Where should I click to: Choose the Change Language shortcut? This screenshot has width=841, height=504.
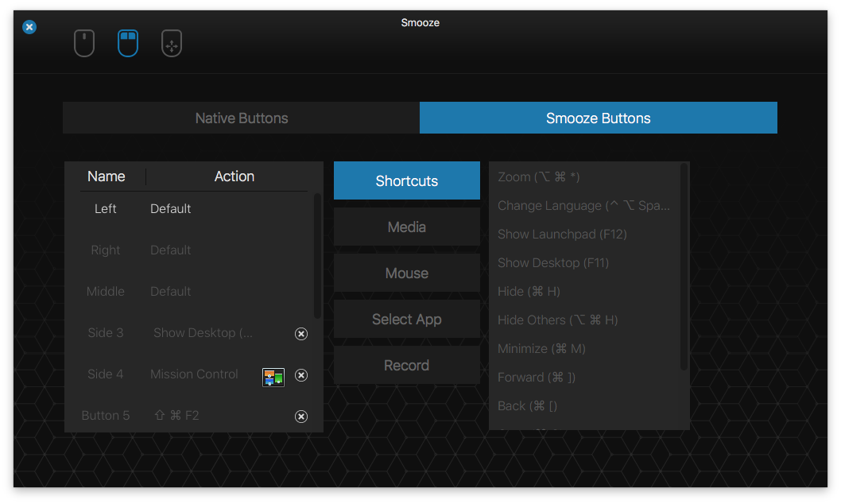[x=583, y=206]
